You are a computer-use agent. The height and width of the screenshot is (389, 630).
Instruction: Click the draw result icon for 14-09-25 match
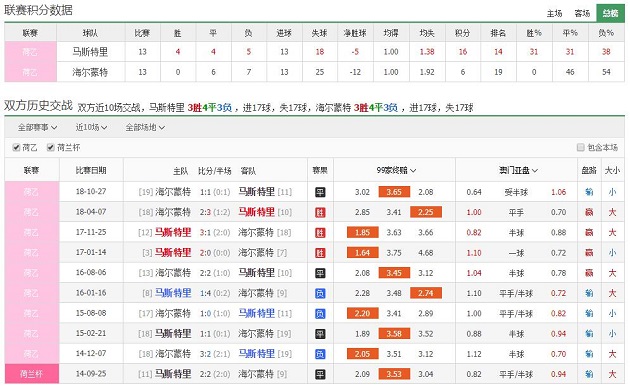(x=320, y=374)
